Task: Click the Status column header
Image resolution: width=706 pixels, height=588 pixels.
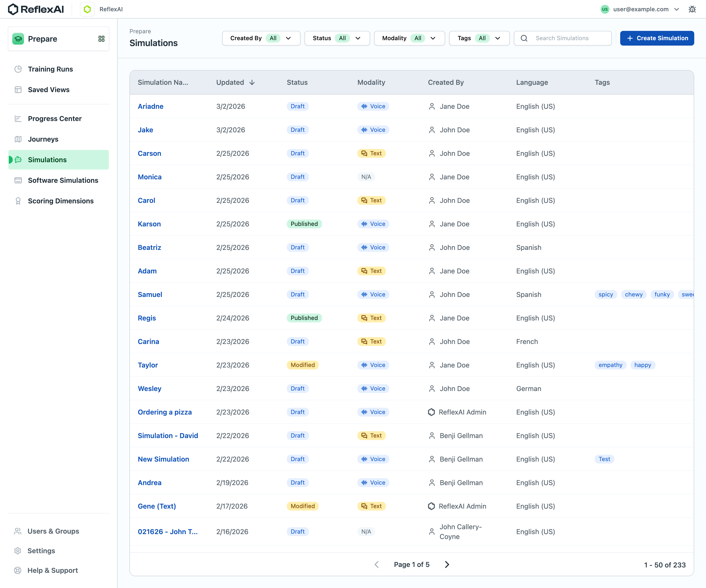Action: pyautogui.click(x=297, y=82)
